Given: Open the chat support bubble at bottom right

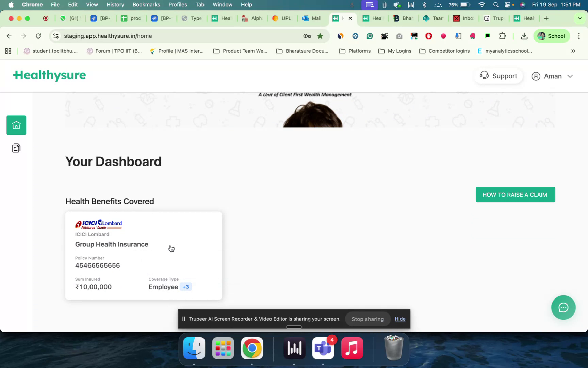Looking at the screenshot, I should [563, 307].
